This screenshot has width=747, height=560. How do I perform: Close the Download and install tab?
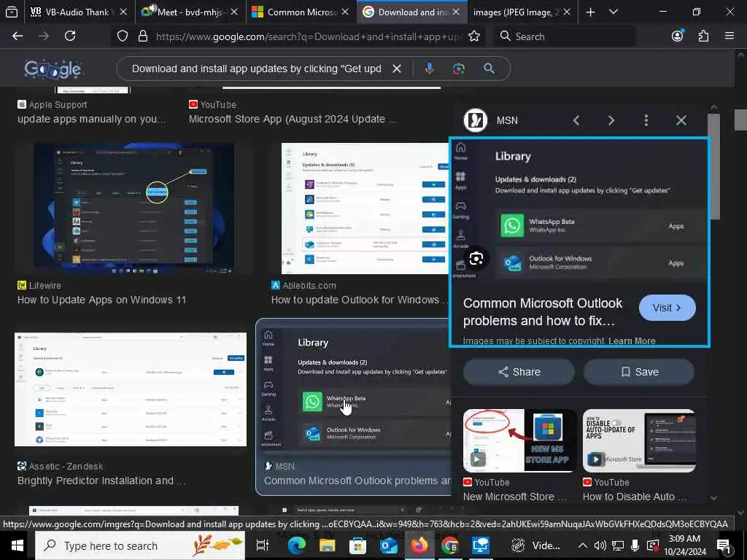point(456,12)
